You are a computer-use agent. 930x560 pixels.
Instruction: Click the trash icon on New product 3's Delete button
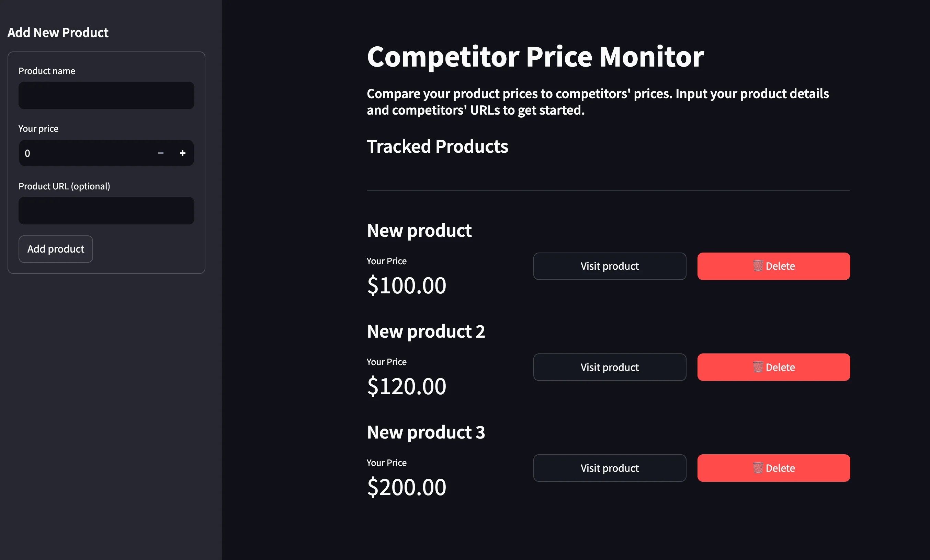tap(758, 468)
